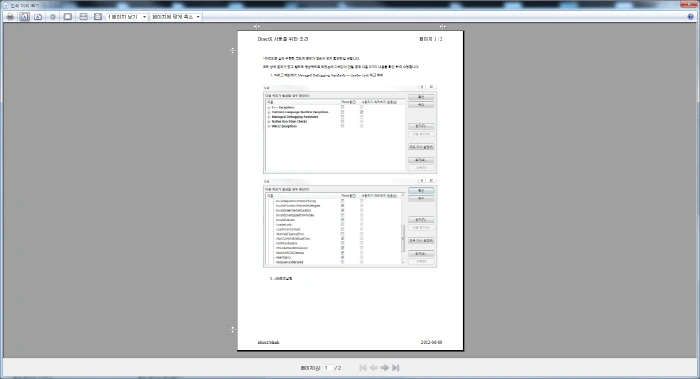Switch to portrait page orientation
The height and width of the screenshot is (379, 700).
coord(25,17)
